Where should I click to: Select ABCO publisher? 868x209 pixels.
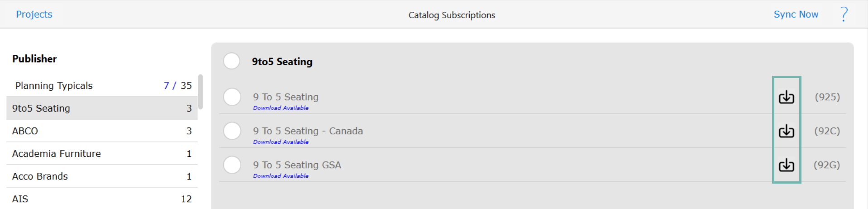(x=102, y=131)
